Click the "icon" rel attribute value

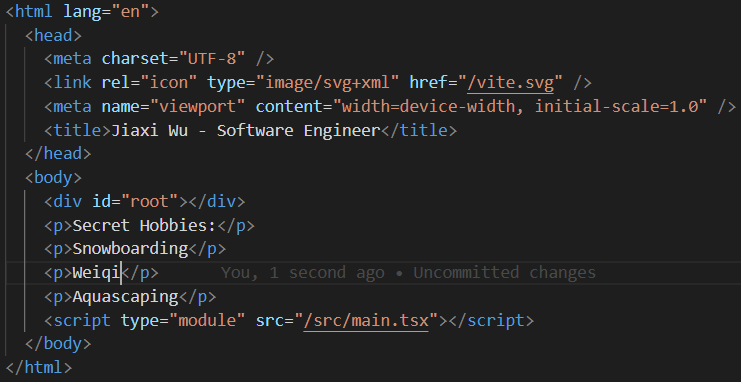[x=169, y=83]
